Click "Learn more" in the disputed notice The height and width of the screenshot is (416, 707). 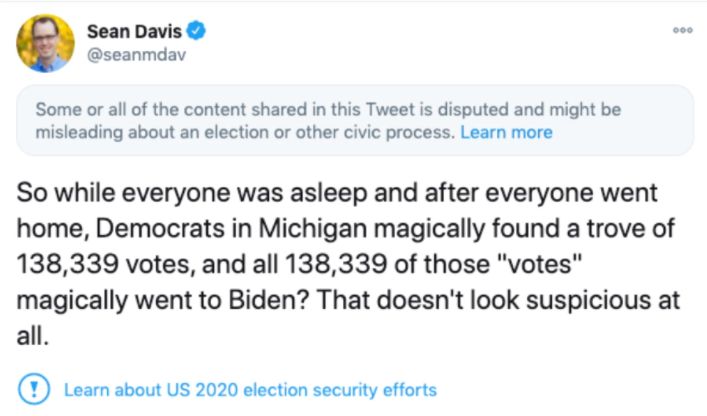506,132
